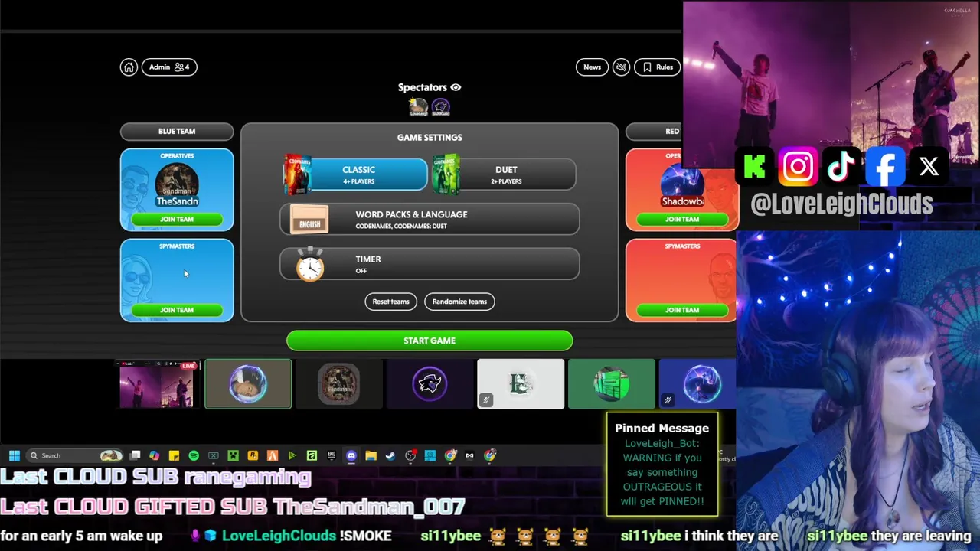The image size is (980, 551).
Task: Join red team operatives
Action: [682, 220]
